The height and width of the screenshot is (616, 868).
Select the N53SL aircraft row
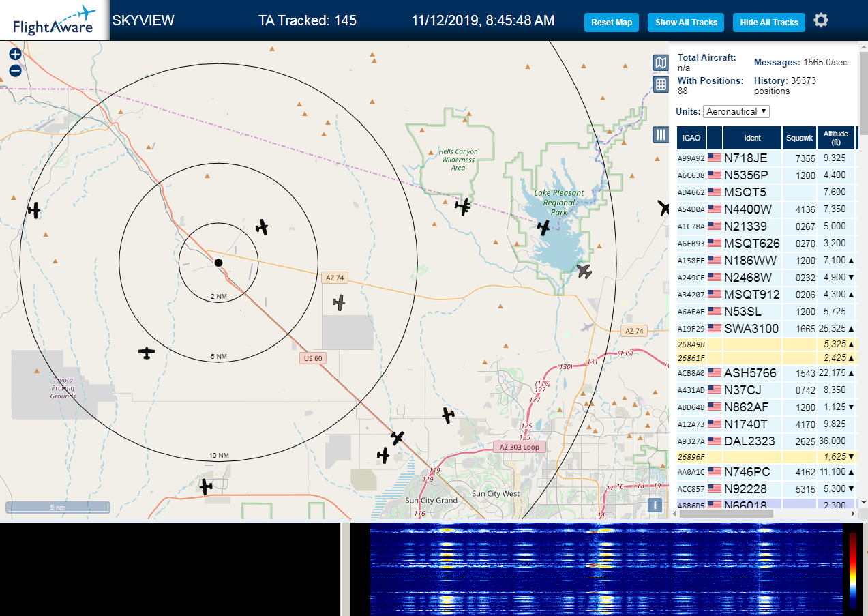click(x=766, y=311)
